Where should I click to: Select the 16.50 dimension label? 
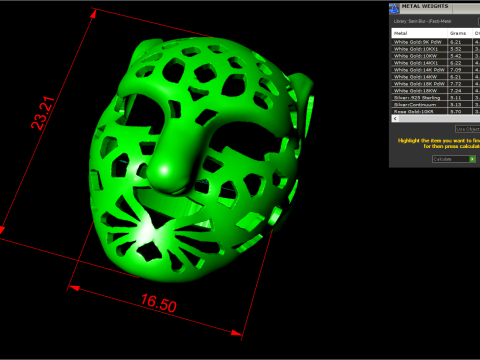point(158,303)
